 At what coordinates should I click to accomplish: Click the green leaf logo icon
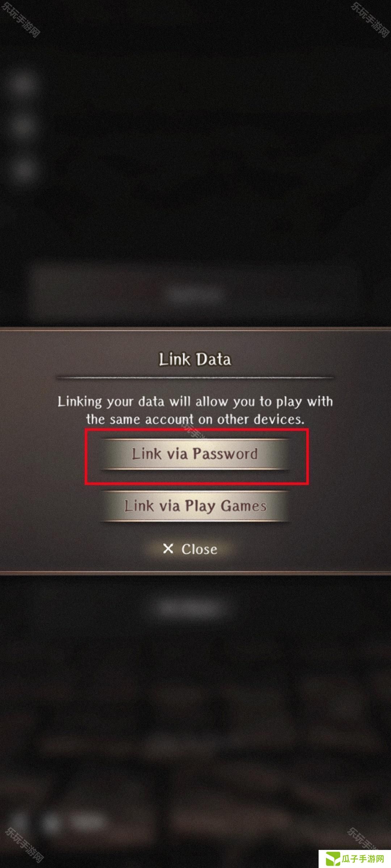click(x=332, y=859)
